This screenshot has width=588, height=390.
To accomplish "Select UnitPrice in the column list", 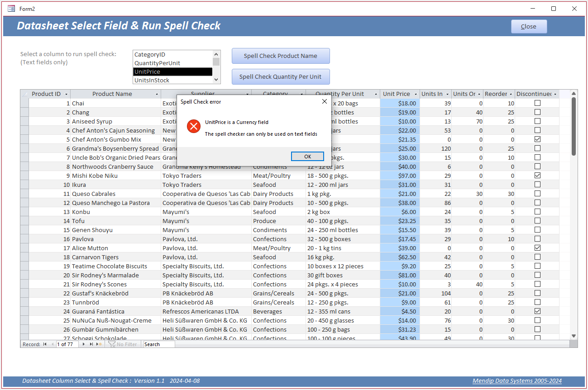I will tap(172, 71).
